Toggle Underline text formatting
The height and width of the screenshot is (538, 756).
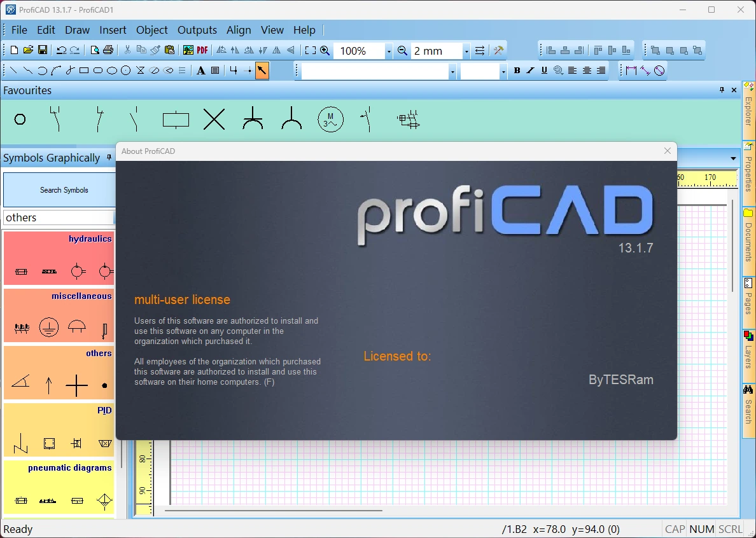(x=544, y=71)
